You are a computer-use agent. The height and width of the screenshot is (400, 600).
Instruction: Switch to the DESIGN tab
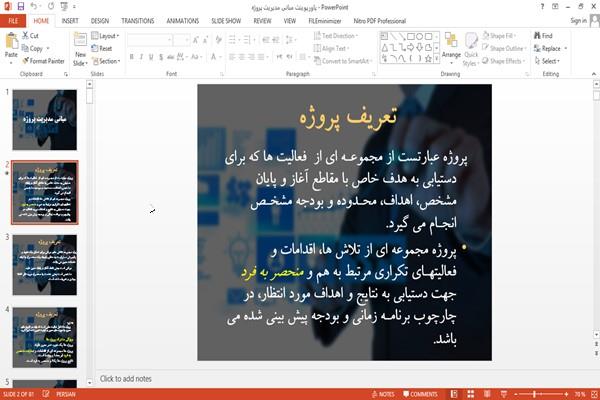click(x=100, y=21)
